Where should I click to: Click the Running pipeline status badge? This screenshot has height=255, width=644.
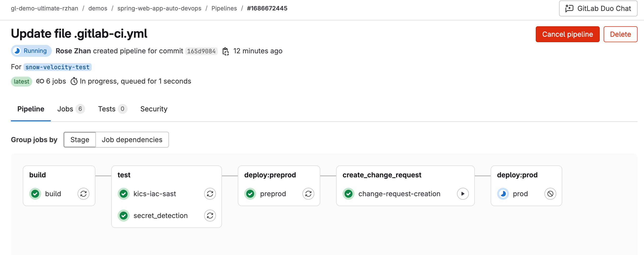pyautogui.click(x=31, y=51)
